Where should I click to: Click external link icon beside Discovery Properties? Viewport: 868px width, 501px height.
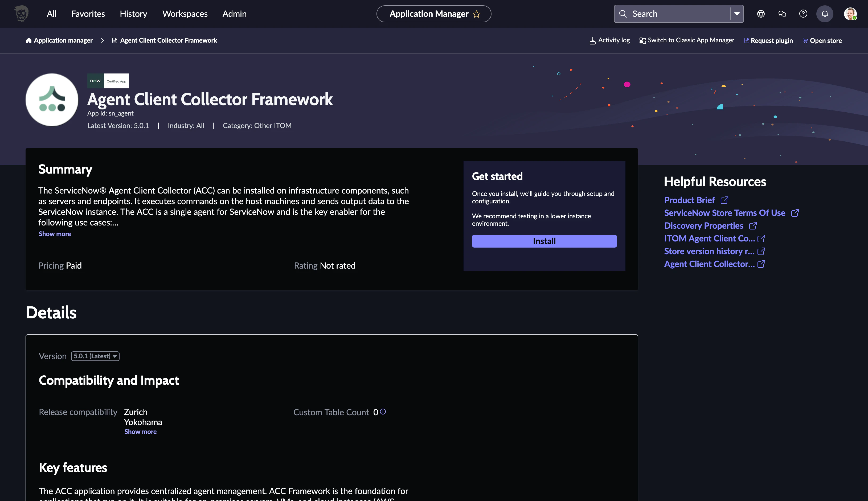pos(753,226)
